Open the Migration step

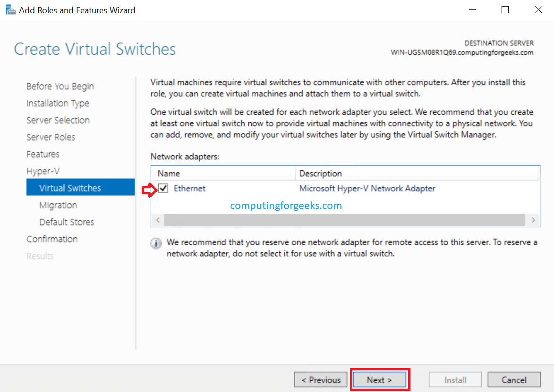58,205
